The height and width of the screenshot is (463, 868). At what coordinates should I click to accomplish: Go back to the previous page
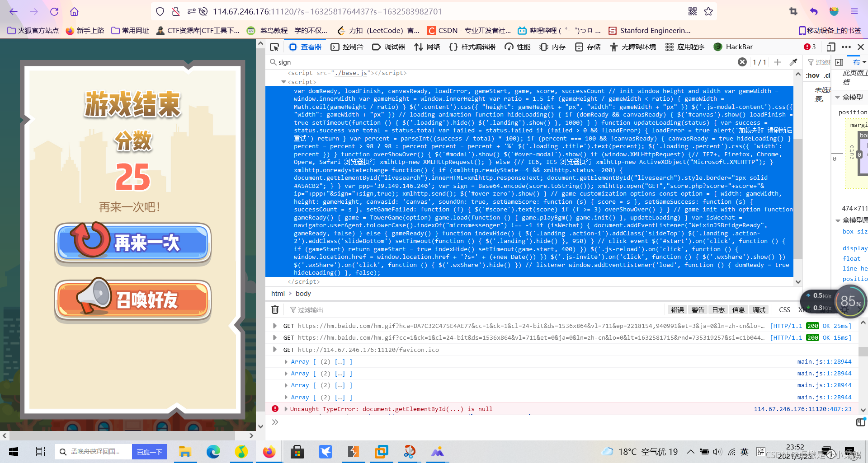click(x=14, y=12)
